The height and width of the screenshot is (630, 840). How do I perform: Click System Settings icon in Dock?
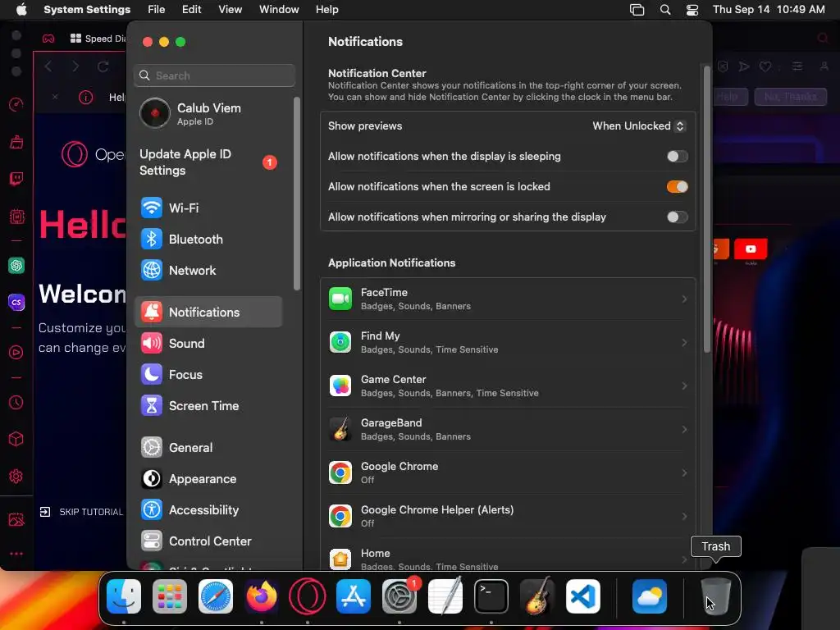pos(399,596)
